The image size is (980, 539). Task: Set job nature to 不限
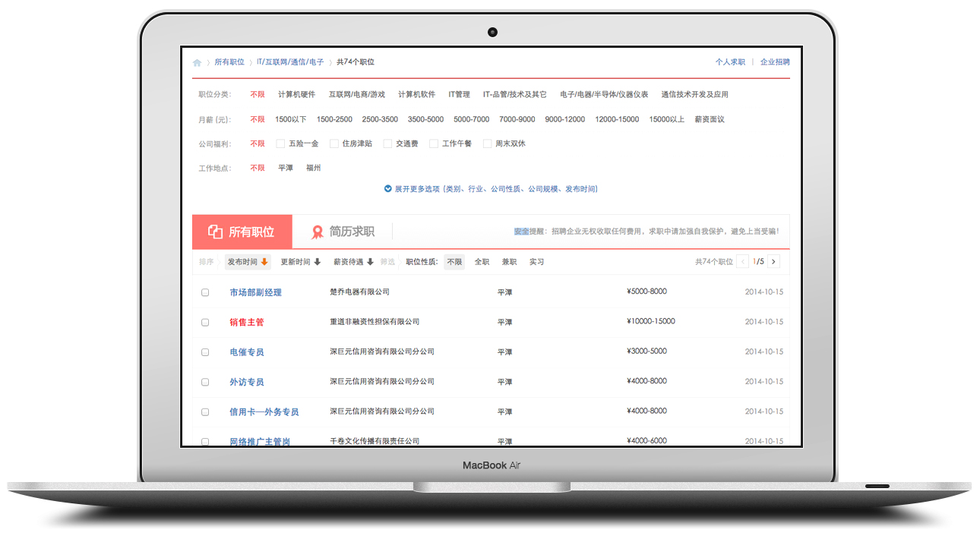coord(454,262)
